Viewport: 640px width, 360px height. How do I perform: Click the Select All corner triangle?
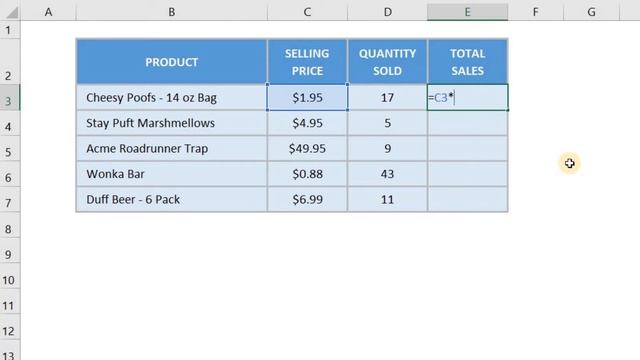point(12,12)
